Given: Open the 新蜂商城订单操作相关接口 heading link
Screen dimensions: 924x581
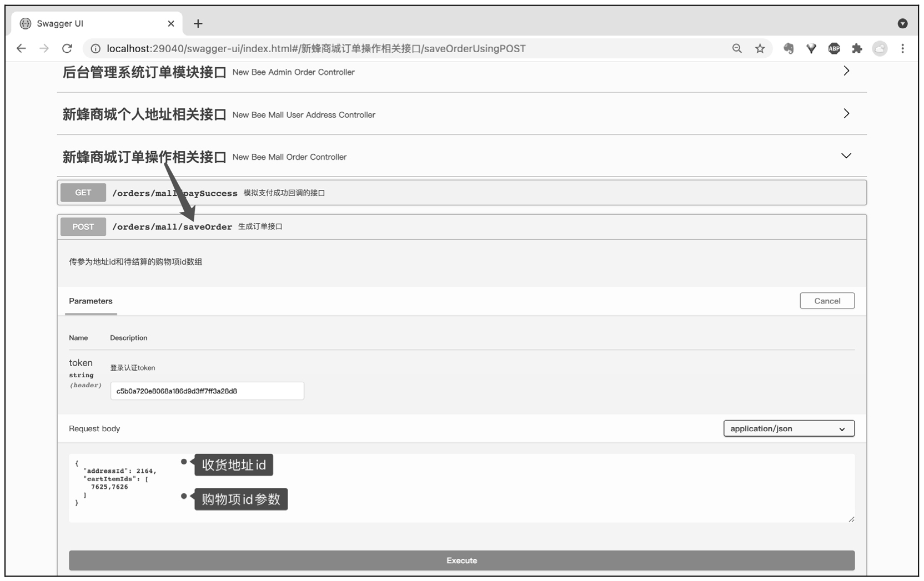Looking at the screenshot, I should [x=144, y=157].
